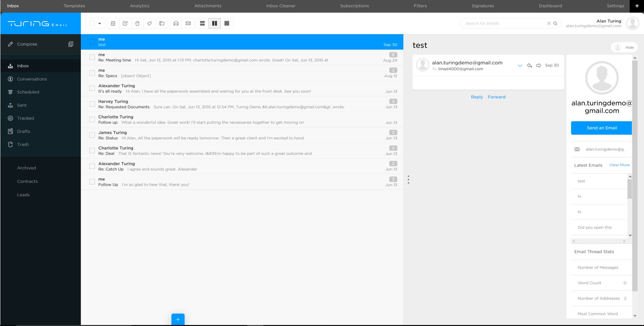Click sidebar panel scroll-up arrow at top
This screenshot has width=644, height=326.
pos(635,58)
